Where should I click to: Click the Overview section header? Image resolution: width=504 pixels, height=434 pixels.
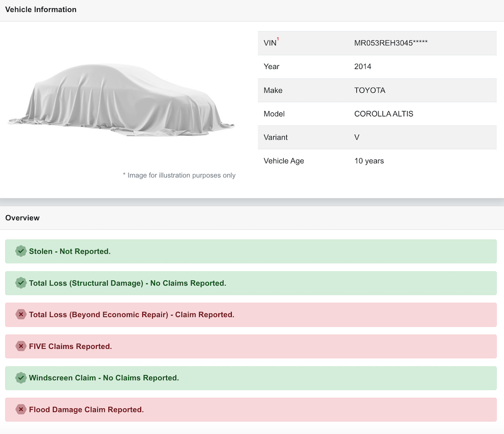pyautogui.click(x=23, y=218)
